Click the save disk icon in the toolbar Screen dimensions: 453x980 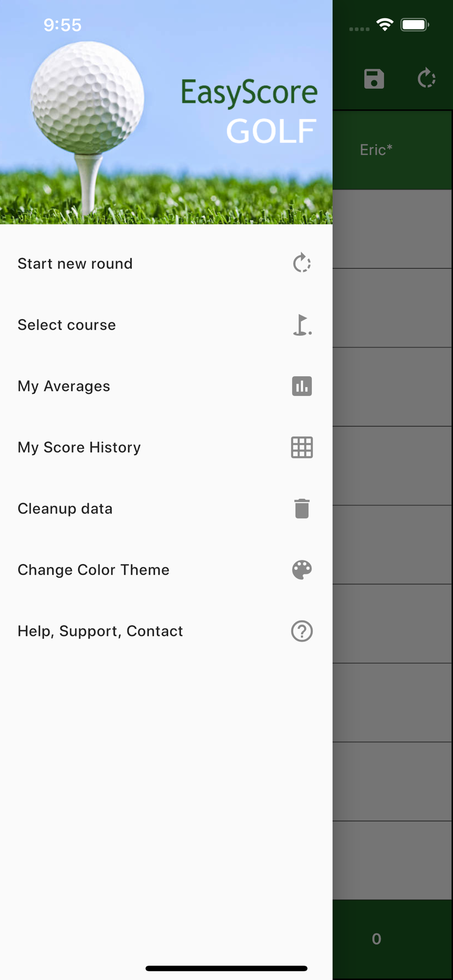[374, 79]
